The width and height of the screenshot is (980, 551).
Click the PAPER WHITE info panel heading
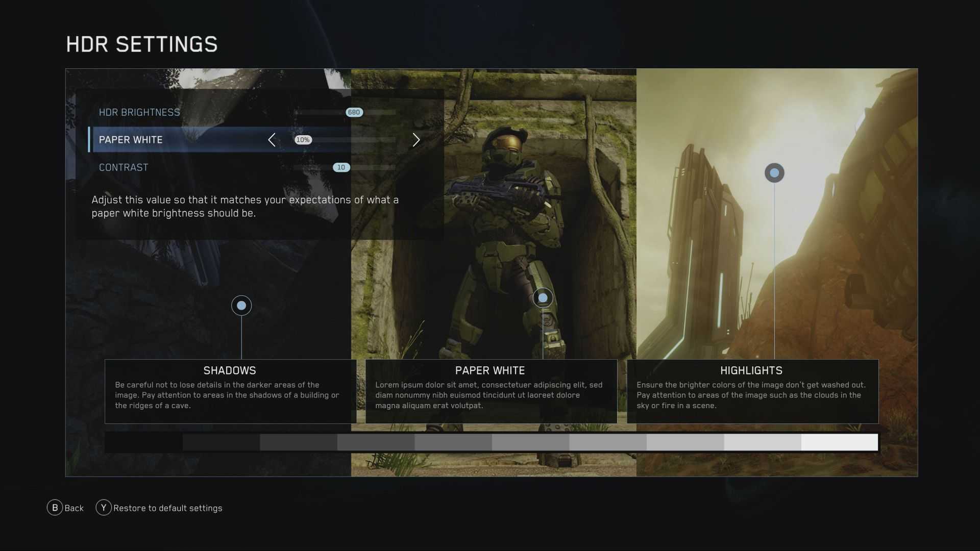click(x=490, y=370)
